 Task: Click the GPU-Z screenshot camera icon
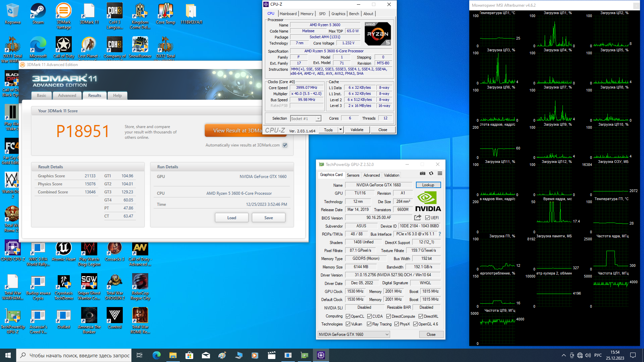pyautogui.click(x=422, y=173)
